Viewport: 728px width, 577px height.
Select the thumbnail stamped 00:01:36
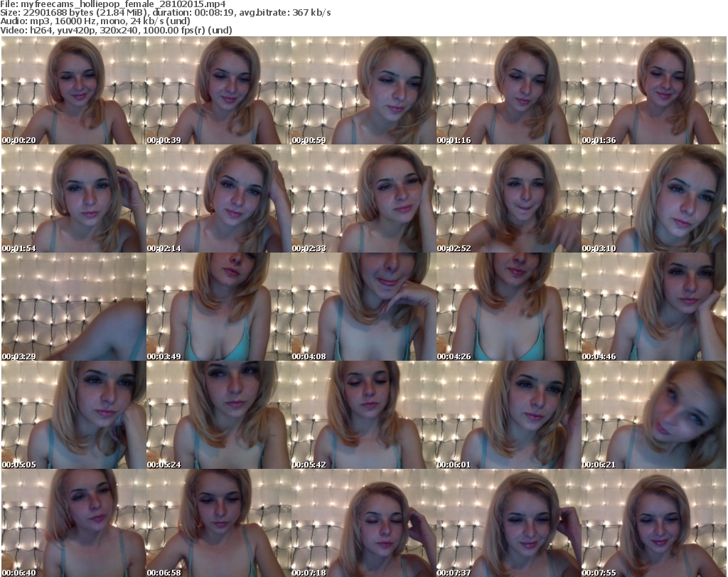click(x=654, y=90)
